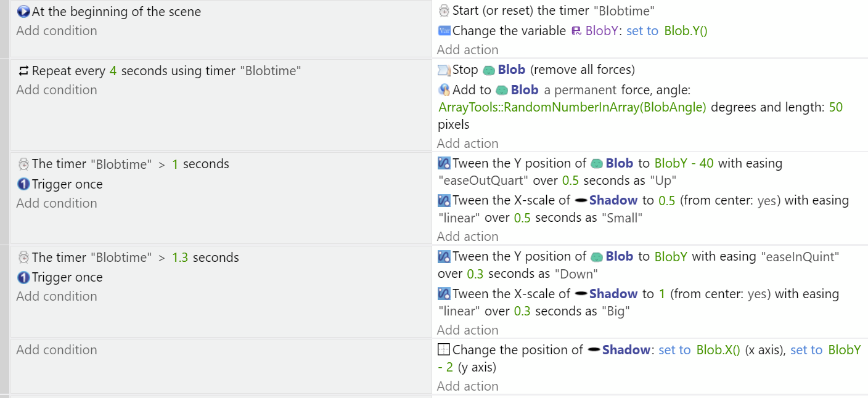Click the variable icon before "Change the variable"
This screenshot has height=398, width=868.
pyautogui.click(x=444, y=31)
